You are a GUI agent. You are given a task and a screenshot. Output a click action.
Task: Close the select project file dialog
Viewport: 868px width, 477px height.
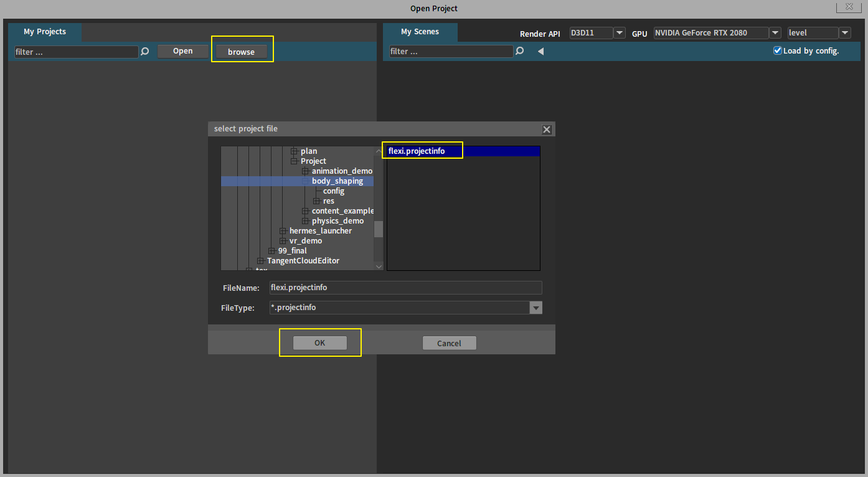point(546,130)
